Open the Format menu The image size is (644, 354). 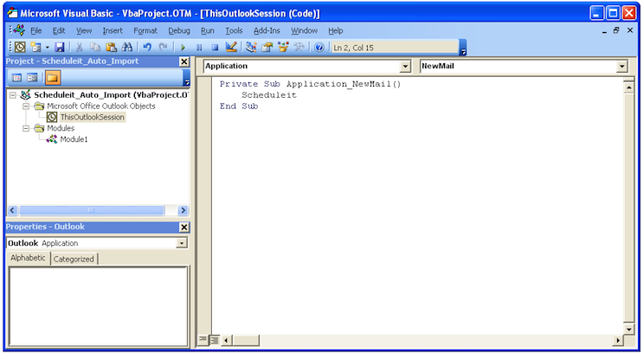tap(145, 31)
